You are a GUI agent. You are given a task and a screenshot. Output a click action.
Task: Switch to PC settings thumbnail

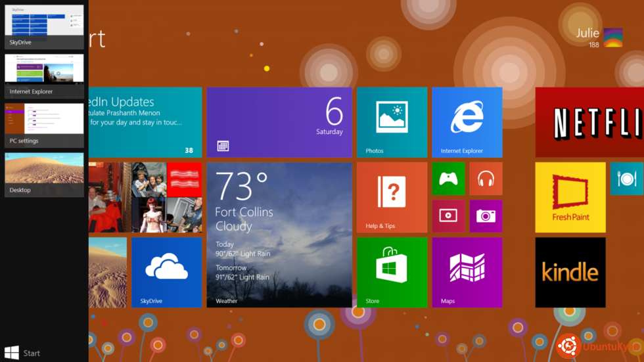[44, 124]
